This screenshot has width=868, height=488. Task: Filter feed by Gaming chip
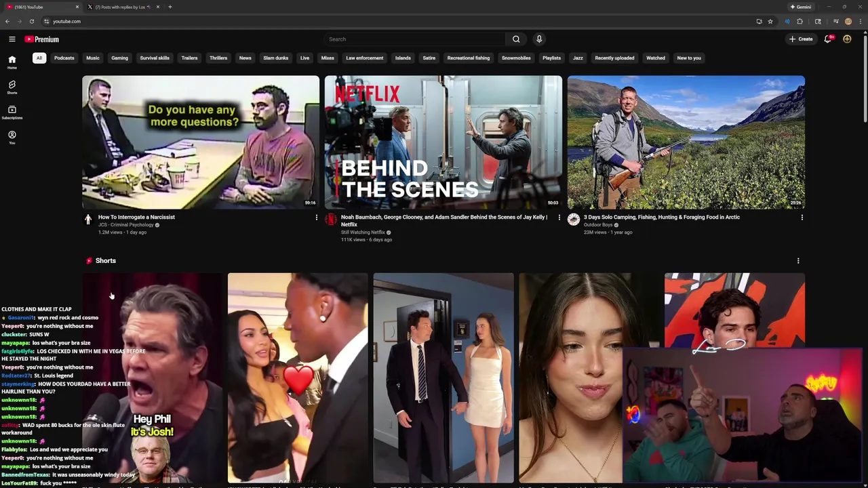point(120,58)
